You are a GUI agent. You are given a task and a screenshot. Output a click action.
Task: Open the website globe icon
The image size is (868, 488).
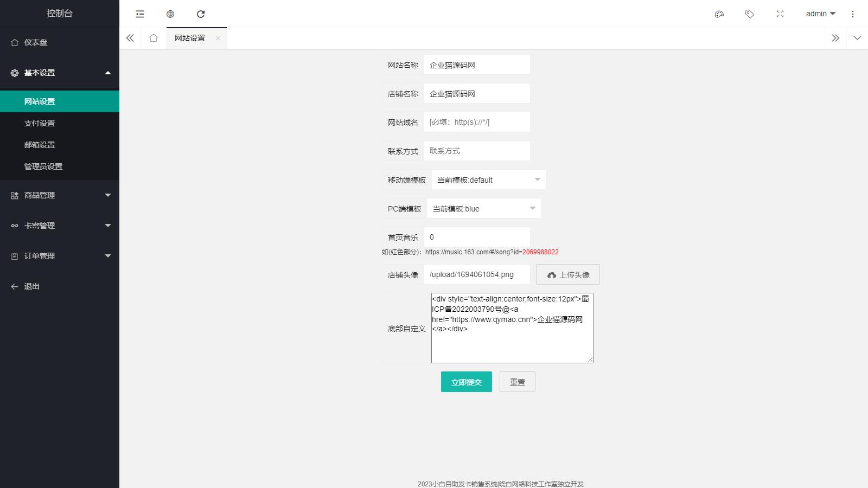pos(170,14)
